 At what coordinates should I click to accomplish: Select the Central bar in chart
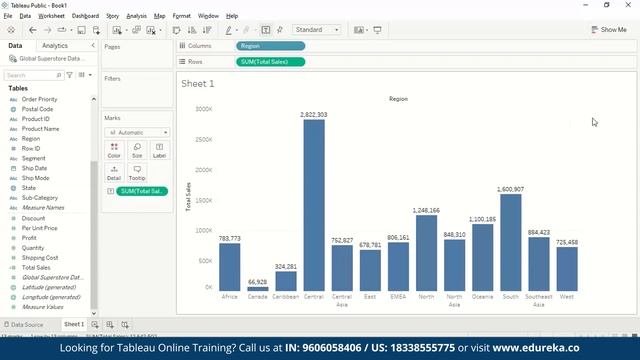[314, 205]
